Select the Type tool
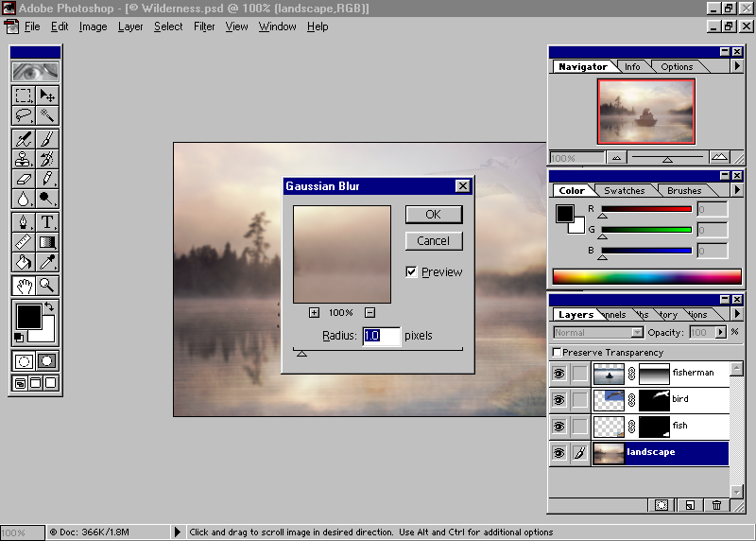Viewport: 756px width, 541px height. (x=47, y=222)
